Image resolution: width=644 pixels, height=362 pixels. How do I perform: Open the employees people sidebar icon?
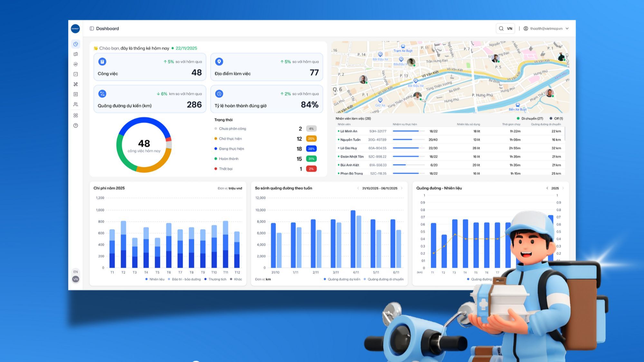pos(76,104)
